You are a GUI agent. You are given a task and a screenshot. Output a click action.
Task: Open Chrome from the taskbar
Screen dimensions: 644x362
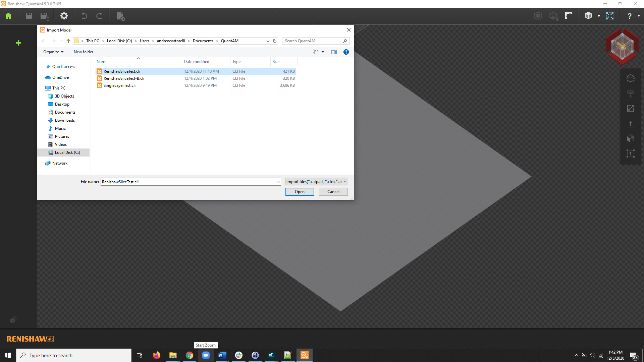(190, 355)
